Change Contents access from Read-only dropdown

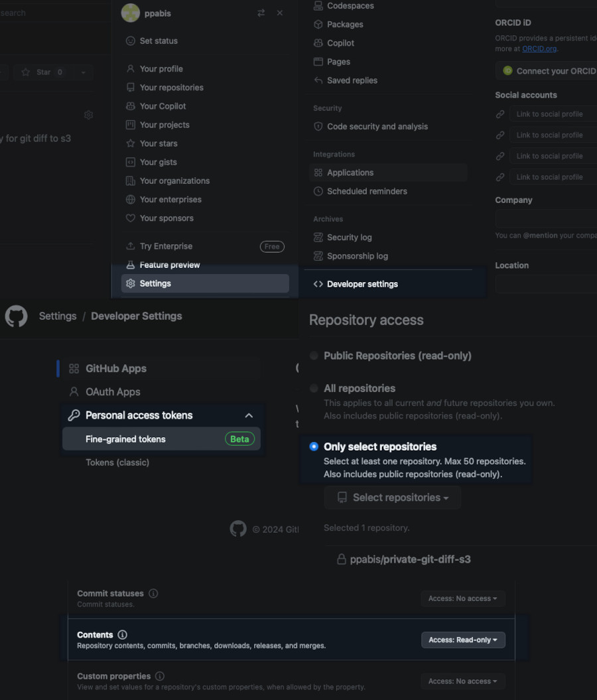pos(463,640)
